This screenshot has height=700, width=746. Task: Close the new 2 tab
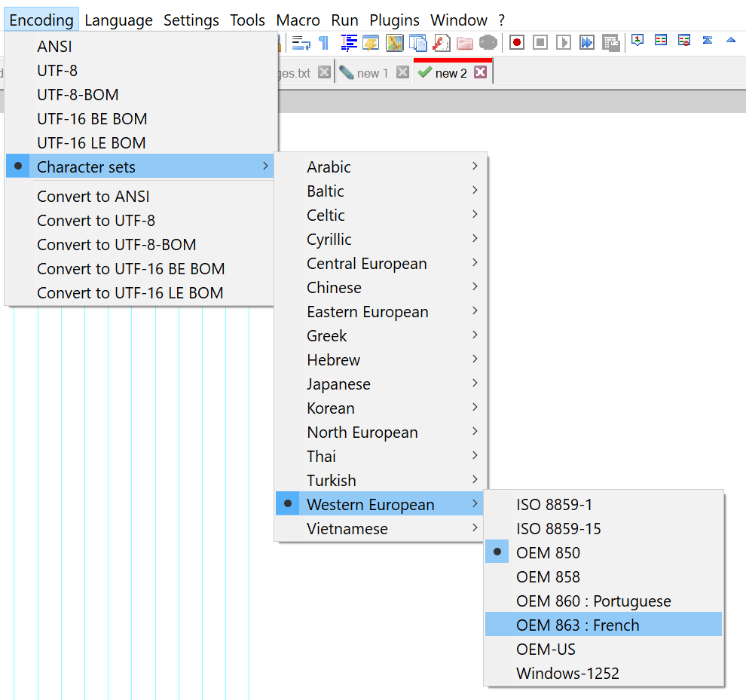click(481, 72)
